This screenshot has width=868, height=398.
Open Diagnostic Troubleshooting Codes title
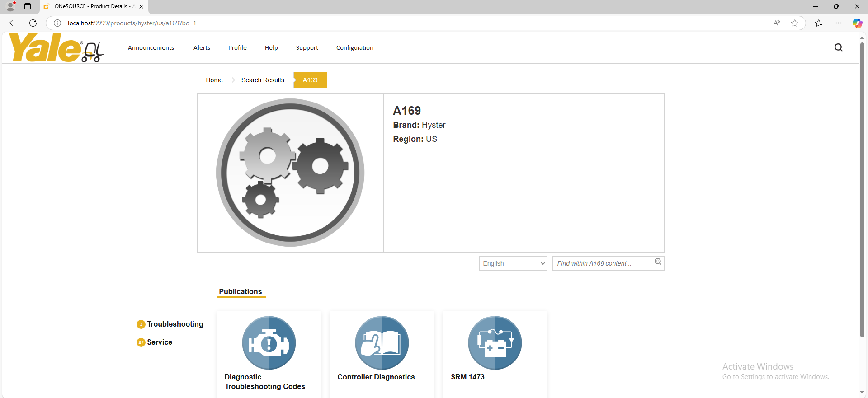tap(265, 382)
